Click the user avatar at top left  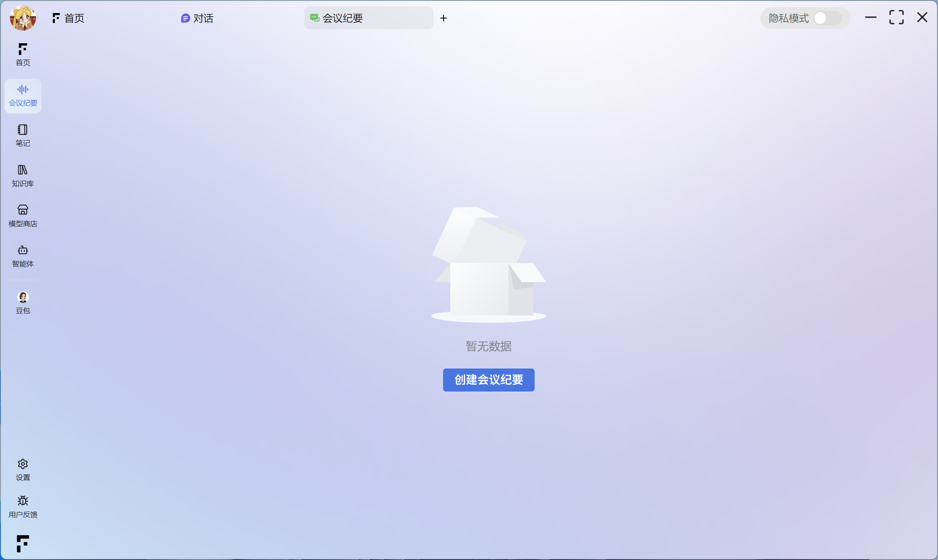(23, 18)
